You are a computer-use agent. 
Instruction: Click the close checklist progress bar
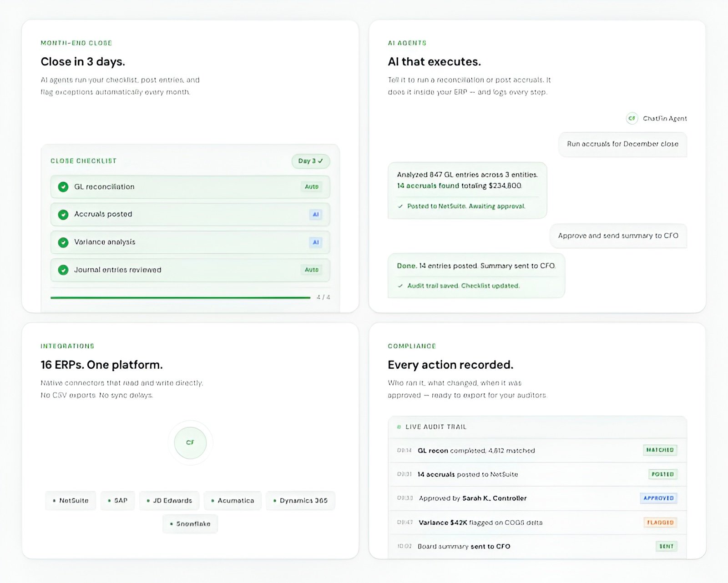(x=180, y=297)
